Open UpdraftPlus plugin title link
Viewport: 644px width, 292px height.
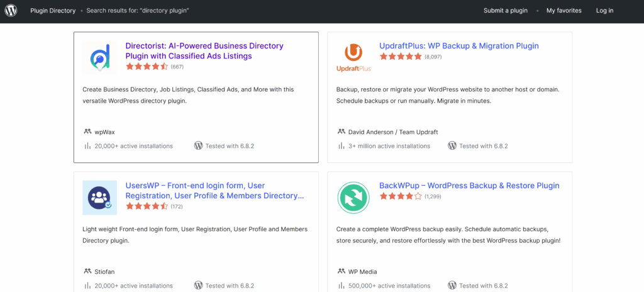459,46
